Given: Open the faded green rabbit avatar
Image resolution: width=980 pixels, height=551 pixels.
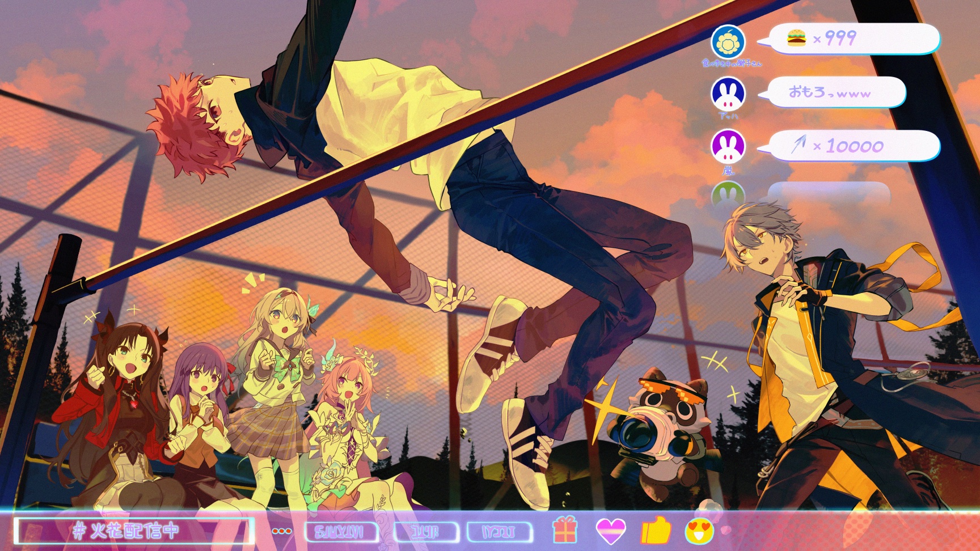Looking at the screenshot, I should pos(728,193).
